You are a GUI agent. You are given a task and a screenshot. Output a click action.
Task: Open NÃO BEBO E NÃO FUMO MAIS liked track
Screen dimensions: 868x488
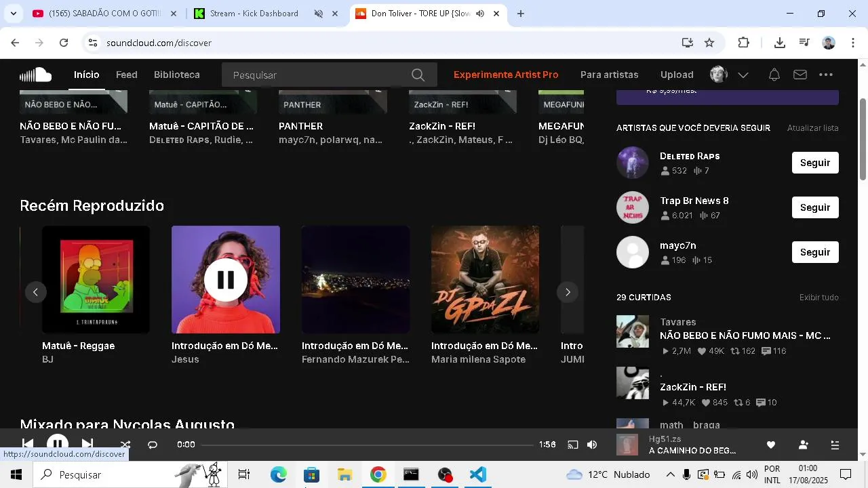tap(745, 335)
